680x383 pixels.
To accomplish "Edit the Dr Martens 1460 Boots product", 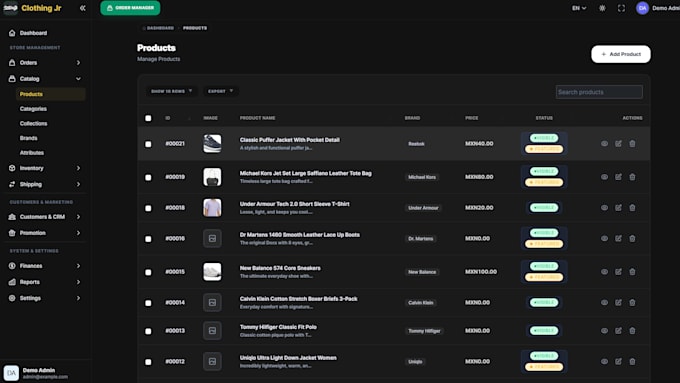I will [618, 239].
